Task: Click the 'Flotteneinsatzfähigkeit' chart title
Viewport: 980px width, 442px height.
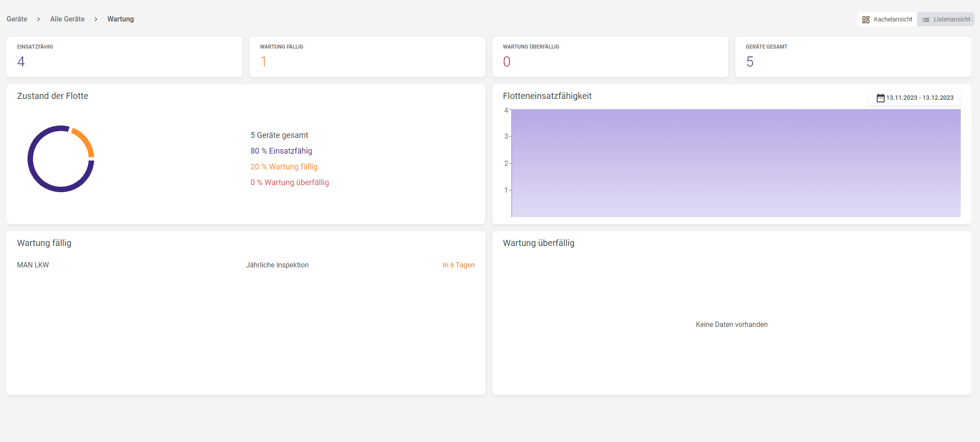Action: click(x=547, y=96)
